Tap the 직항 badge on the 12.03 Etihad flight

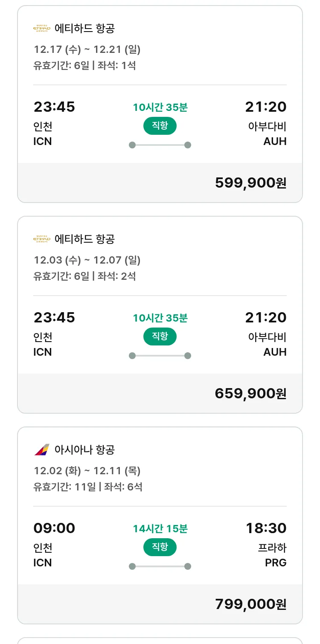[x=160, y=337]
